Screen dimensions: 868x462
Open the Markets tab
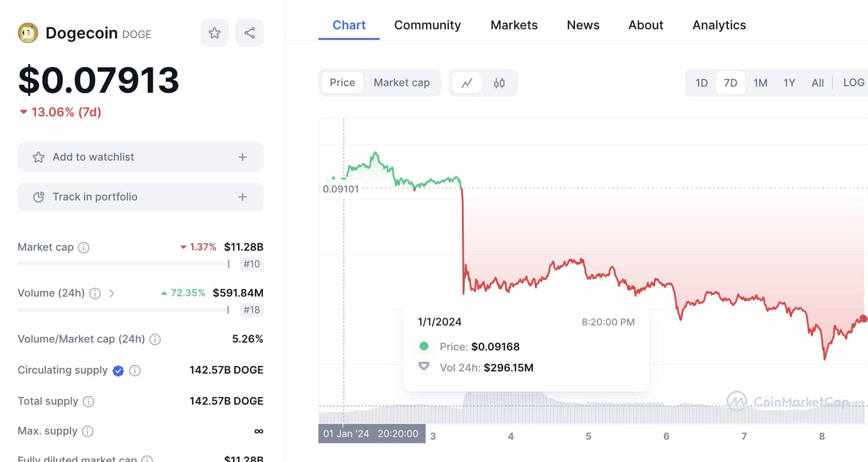pyautogui.click(x=514, y=25)
